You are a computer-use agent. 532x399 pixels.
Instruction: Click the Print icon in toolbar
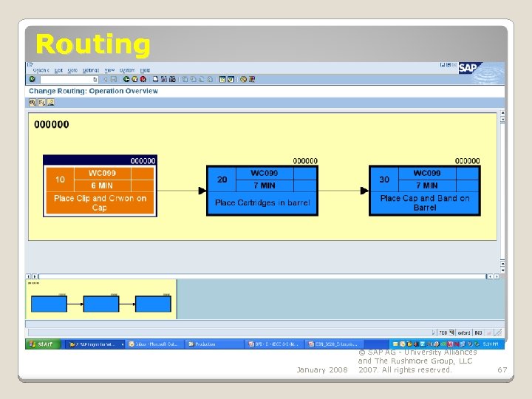pyautogui.click(x=155, y=79)
